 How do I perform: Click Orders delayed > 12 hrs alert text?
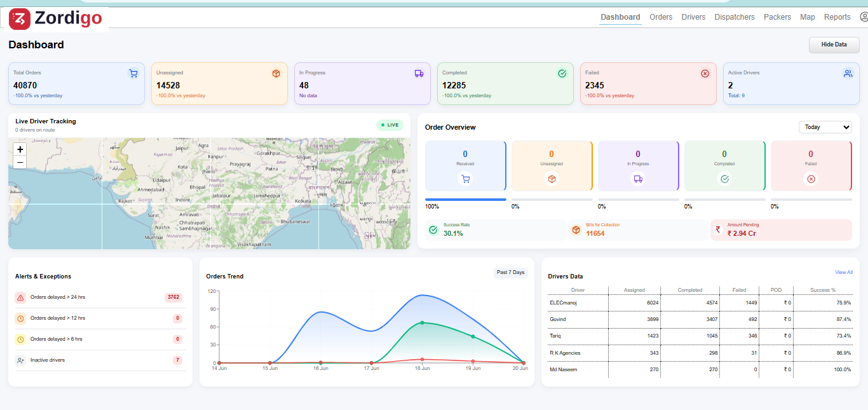(x=58, y=318)
